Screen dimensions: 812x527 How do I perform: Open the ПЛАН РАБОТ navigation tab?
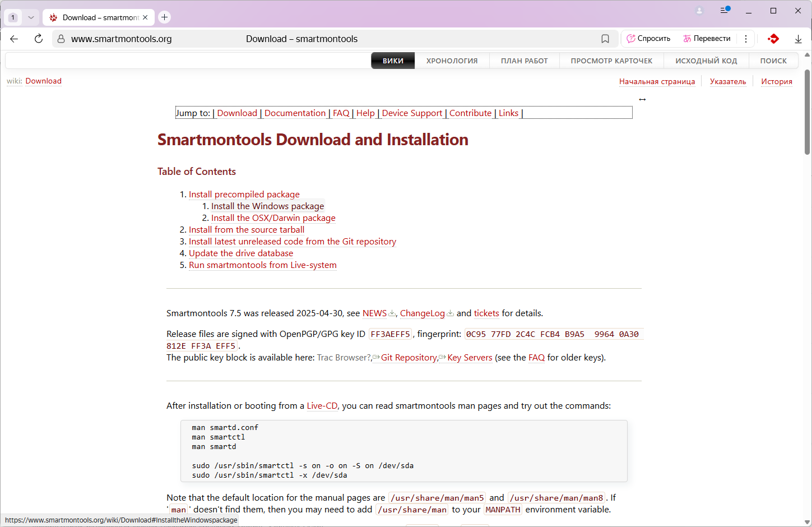[x=525, y=61]
